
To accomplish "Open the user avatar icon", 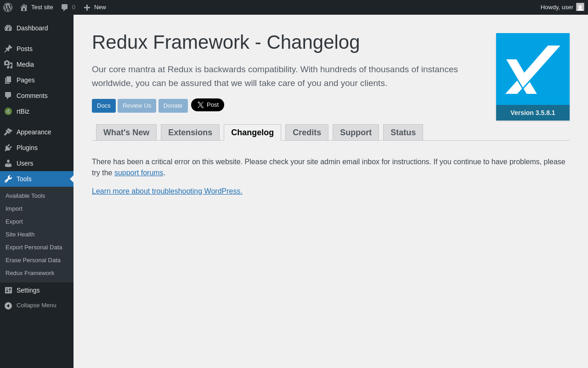I will (x=580, y=7).
